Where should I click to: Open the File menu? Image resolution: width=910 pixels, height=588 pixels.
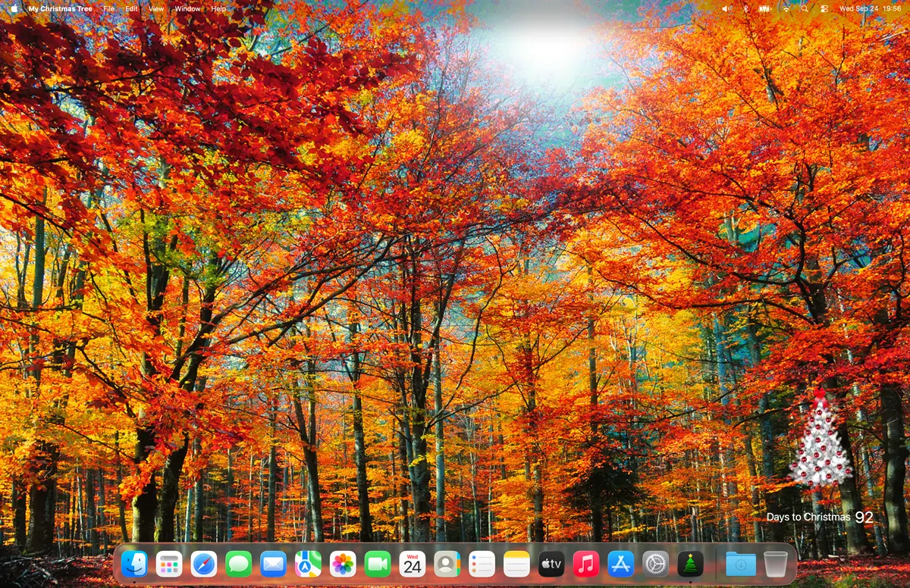108,8
